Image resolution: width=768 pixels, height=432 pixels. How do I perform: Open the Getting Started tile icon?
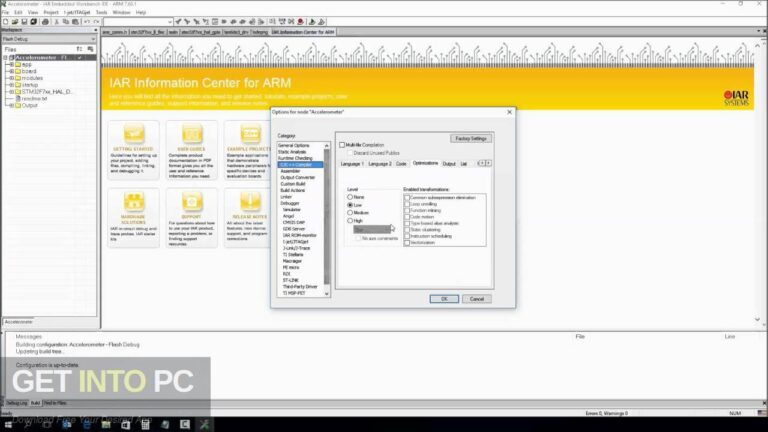[134, 134]
